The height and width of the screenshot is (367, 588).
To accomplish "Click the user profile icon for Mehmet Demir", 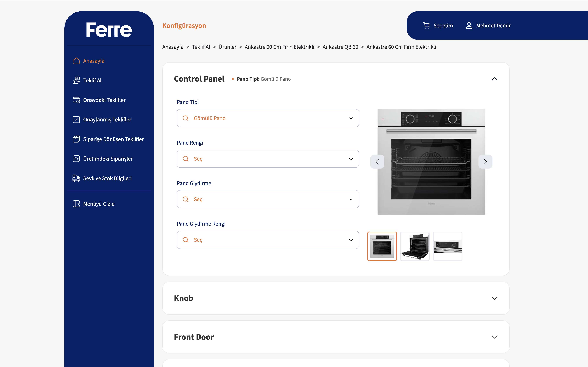I will 469,26.
